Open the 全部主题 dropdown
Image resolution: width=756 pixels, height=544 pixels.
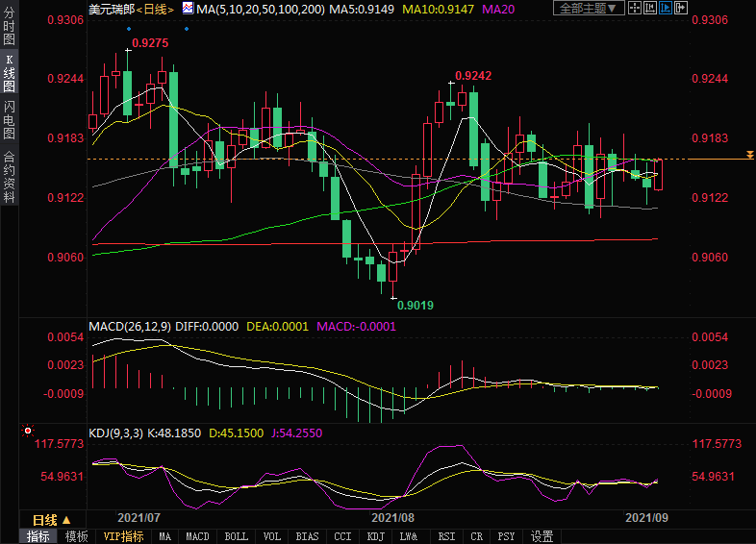pos(586,9)
